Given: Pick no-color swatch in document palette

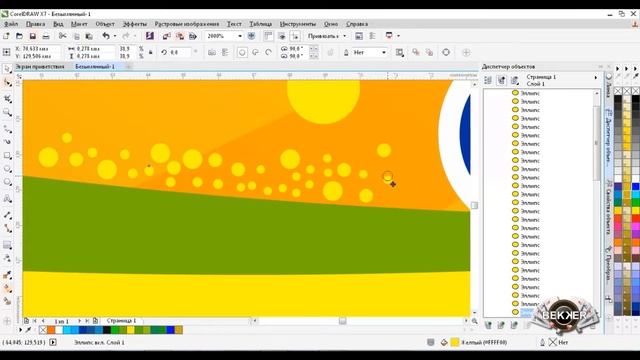Looking at the screenshot, I should tap(43, 330).
